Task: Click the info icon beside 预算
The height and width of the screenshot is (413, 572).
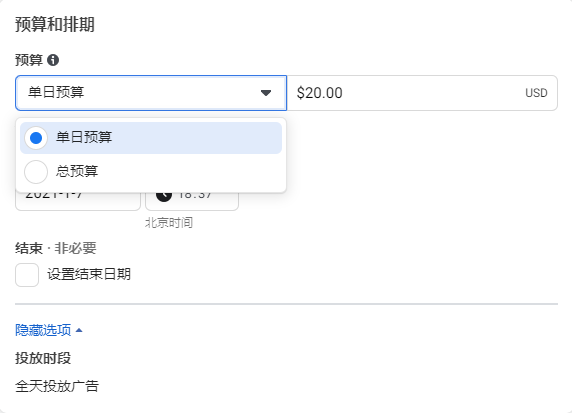Action: 53,60
